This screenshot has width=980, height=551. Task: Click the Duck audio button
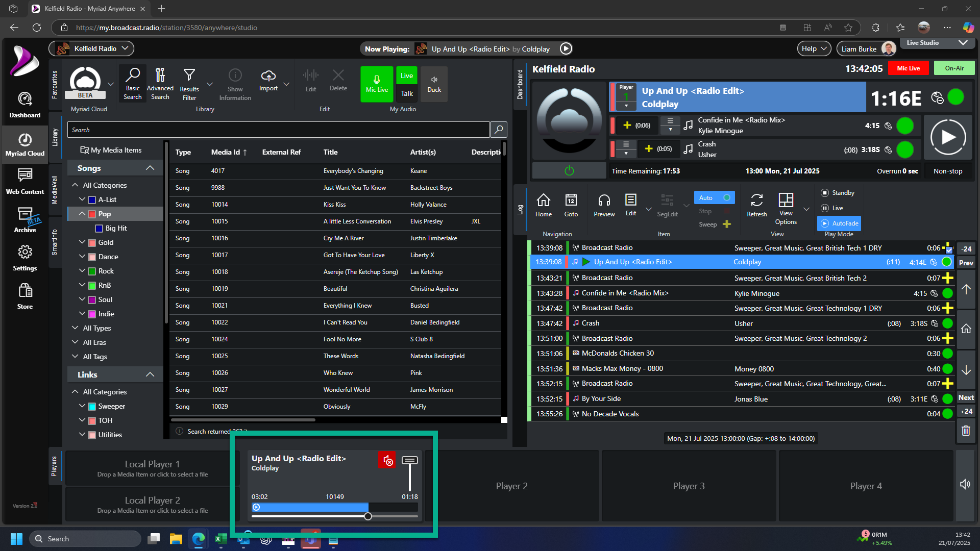click(x=434, y=84)
